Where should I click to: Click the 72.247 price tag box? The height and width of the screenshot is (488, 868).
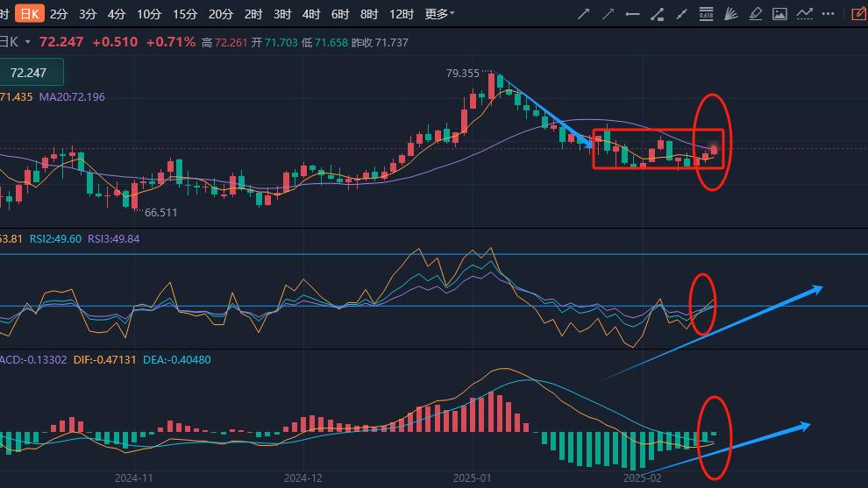coord(31,73)
